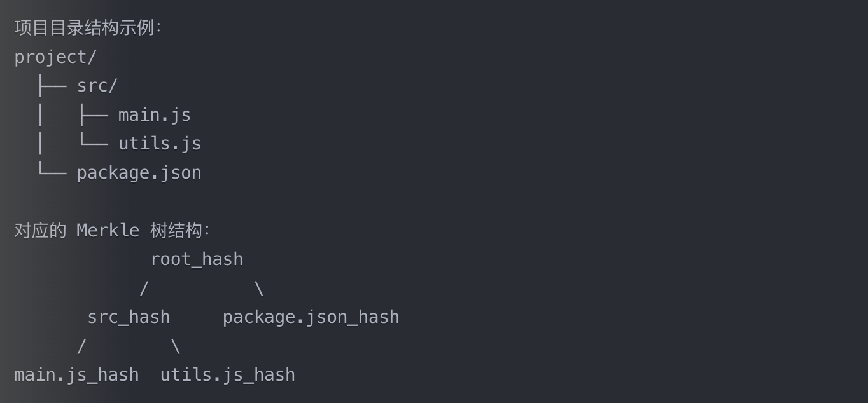Click the package.json file entry
The image size is (868, 403).
[139, 173]
